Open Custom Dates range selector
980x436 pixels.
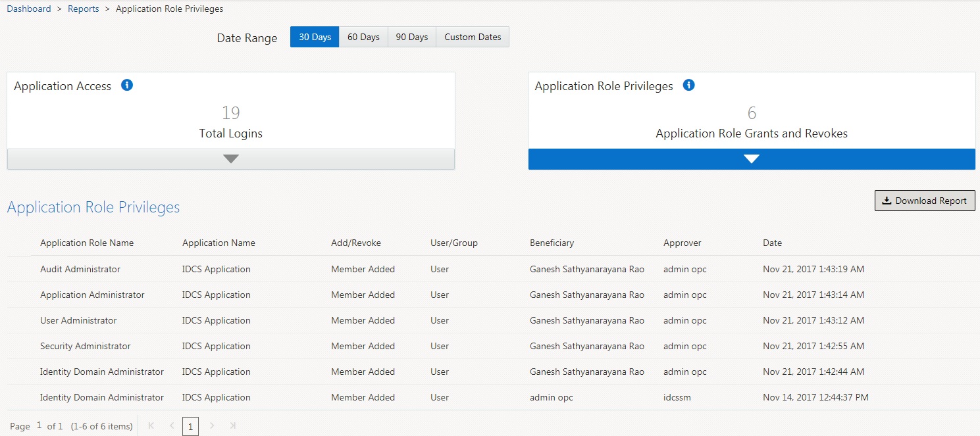(x=472, y=37)
